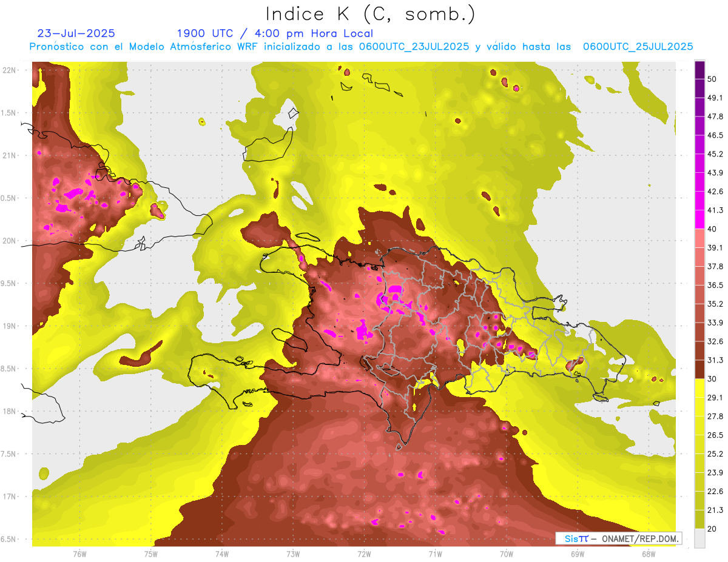This screenshot has width=728, height=562.
Task: Select colorbar value "32.6"
Action: [x=716, y=341]
